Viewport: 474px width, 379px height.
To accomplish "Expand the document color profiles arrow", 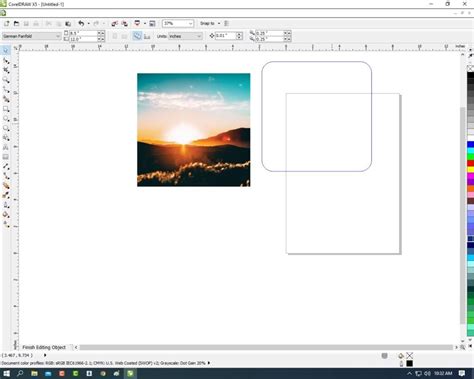I will [x=209, y=363].
